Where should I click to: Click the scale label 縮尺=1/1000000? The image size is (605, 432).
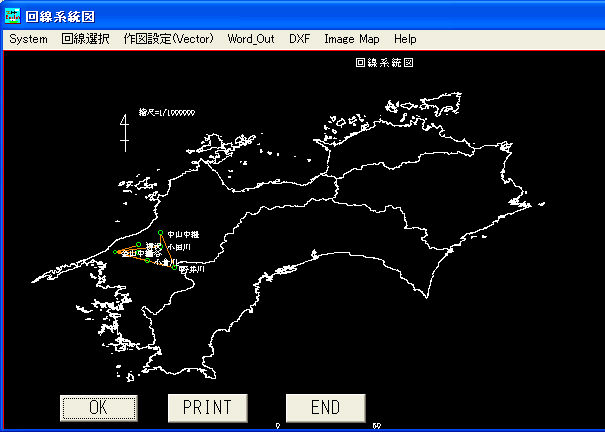166,113
